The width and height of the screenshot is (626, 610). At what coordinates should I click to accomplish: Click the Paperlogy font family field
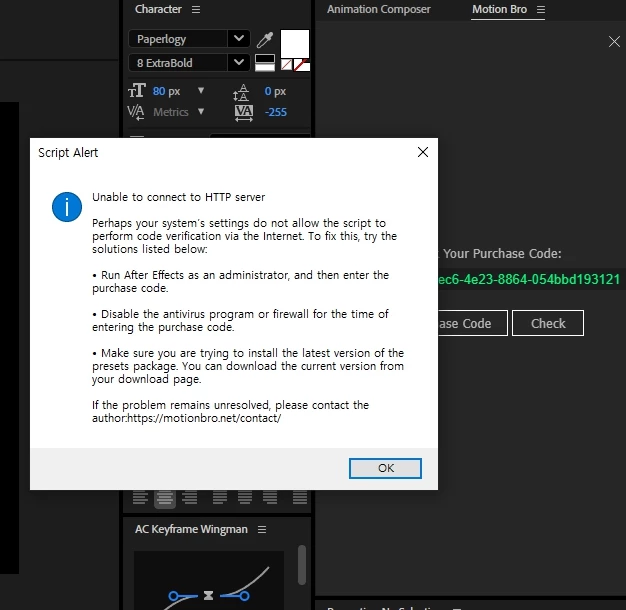coord(178,39)
